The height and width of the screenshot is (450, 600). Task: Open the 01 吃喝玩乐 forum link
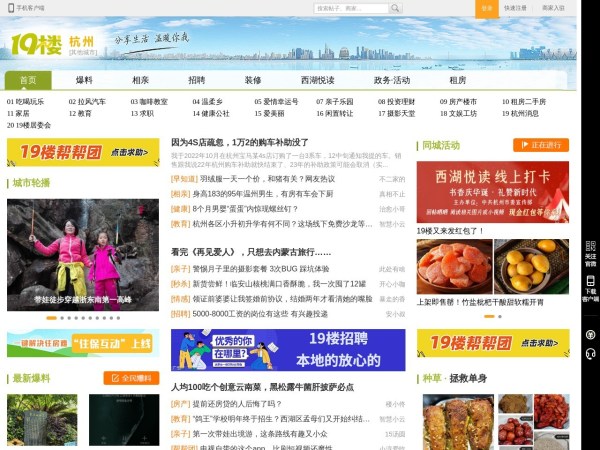(x=26, y=101)
